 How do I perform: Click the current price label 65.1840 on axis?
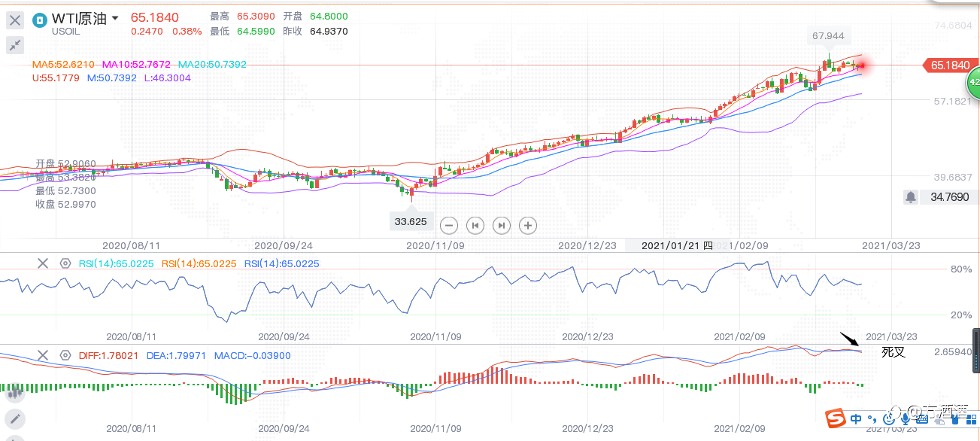coord(950,65)
